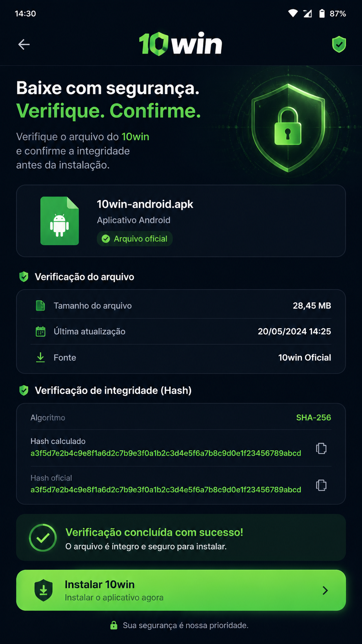Tap the Arquivo oficial badge
362x644 pixels.
coord(135,239)
